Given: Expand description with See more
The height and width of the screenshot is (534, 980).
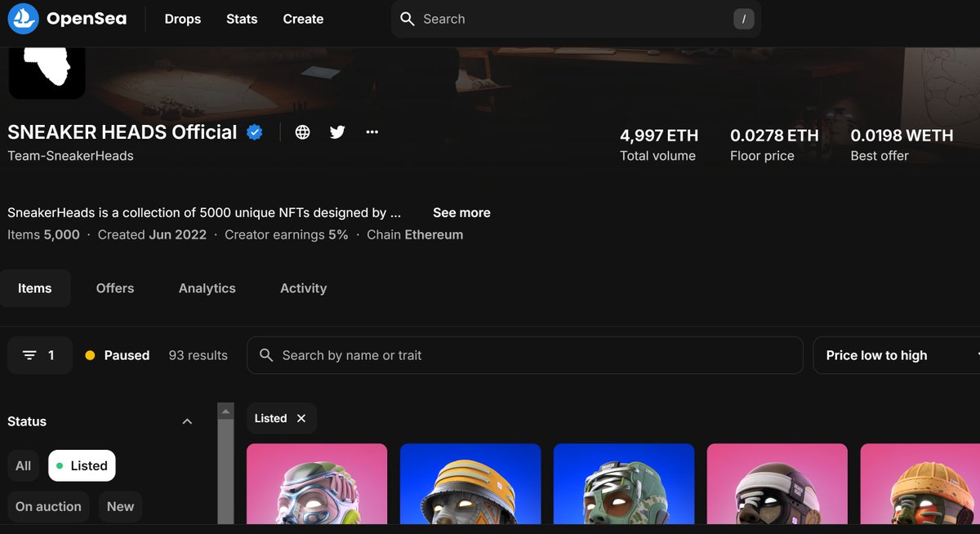Looking at the screenshot, I should click(461, 212).
